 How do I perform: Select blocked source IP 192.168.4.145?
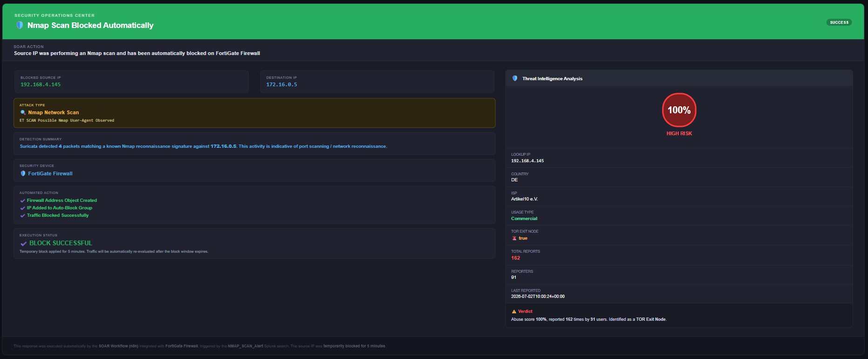click(x=41, y=84)
